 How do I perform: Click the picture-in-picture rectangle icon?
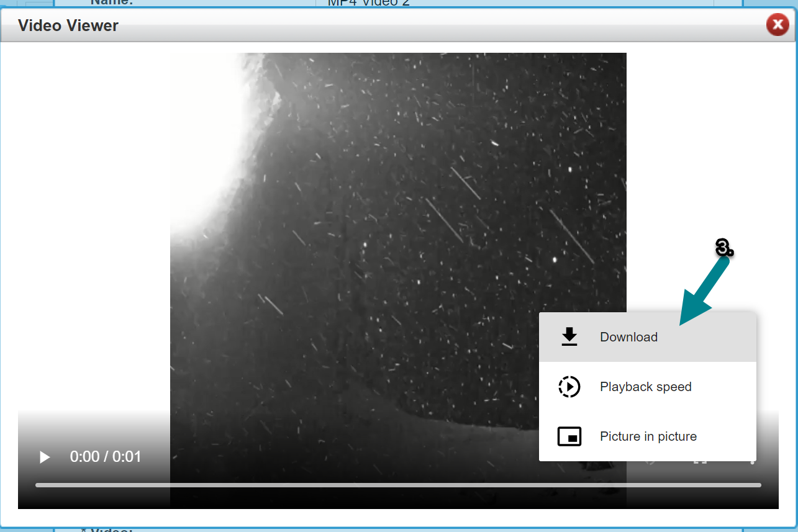[x=569, y=436]
